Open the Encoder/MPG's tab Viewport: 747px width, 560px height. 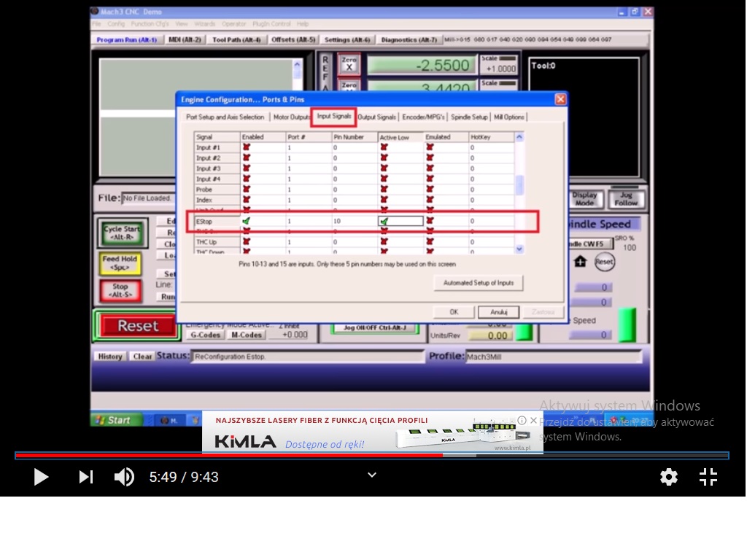click(x=423, y=117)
